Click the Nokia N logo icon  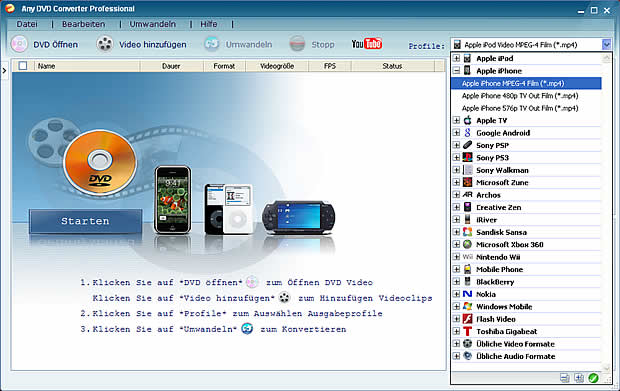pyautogui.click(x=467, y=294)
